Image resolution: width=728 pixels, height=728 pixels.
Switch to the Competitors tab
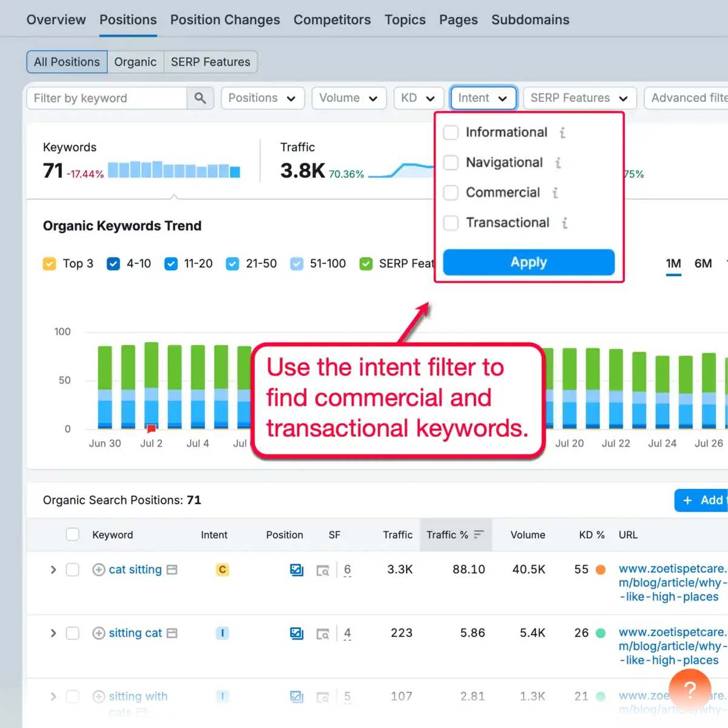point(332,19)
